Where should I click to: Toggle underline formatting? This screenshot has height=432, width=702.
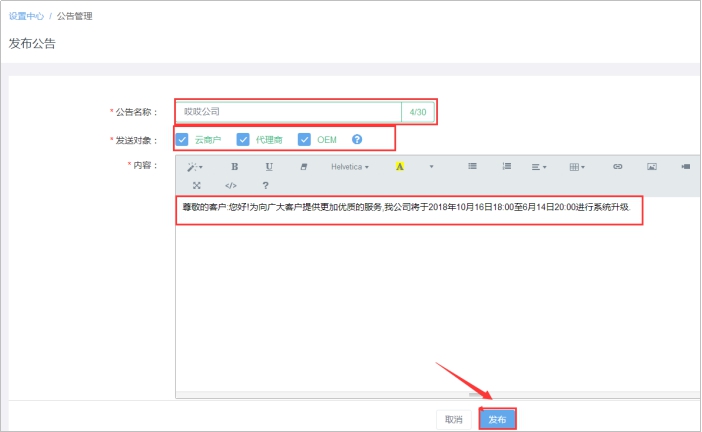point(269,167)
